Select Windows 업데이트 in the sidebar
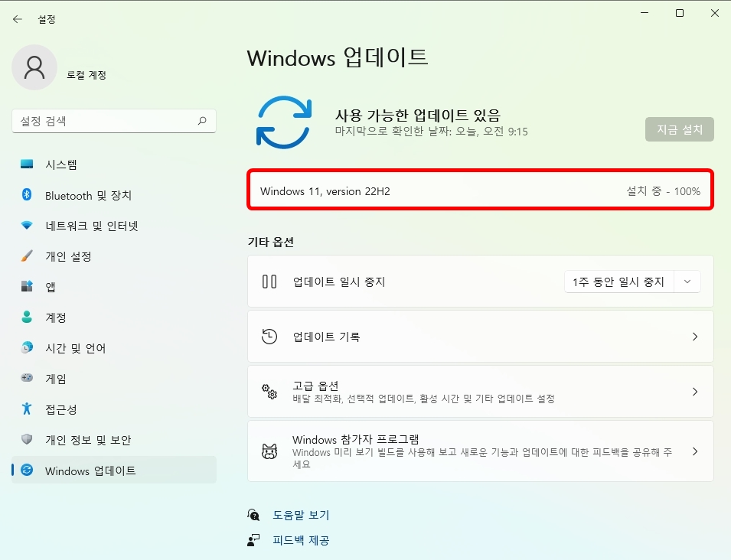 [x=114, y=470]
